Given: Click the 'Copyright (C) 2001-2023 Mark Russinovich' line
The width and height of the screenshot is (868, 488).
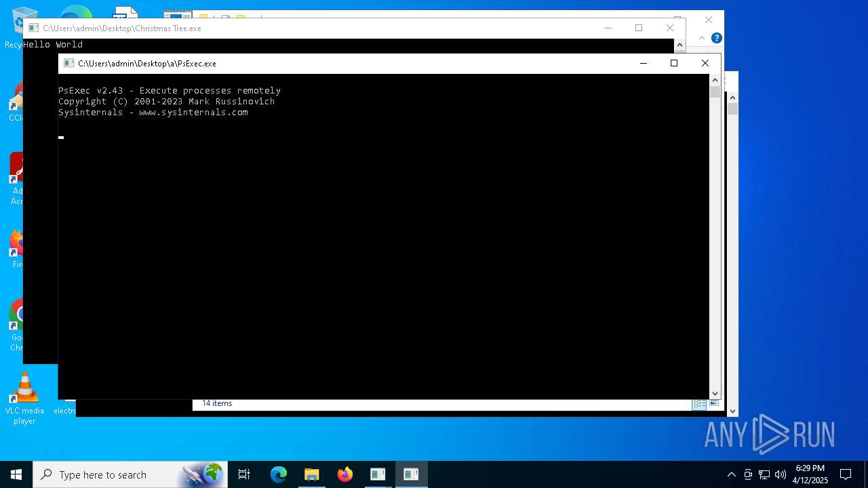Looking at the screenshot, I should coord(167,102).
